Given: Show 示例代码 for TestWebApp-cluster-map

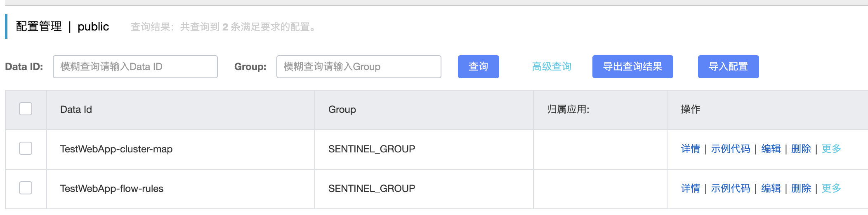Looking at the screenshot, I should (730, 149).
